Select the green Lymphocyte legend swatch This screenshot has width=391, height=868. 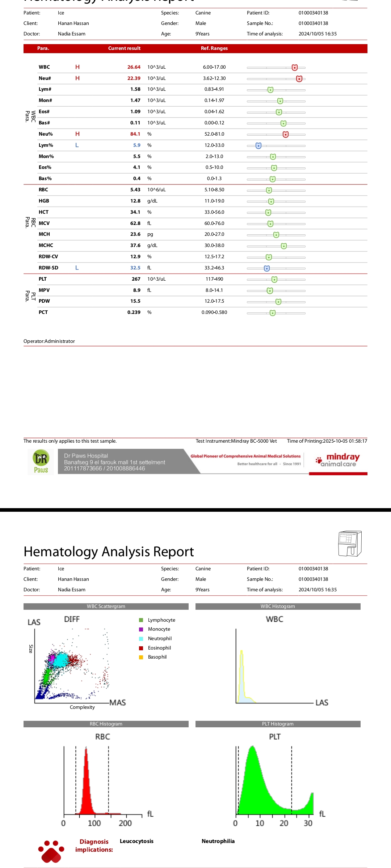click(141, 620)
